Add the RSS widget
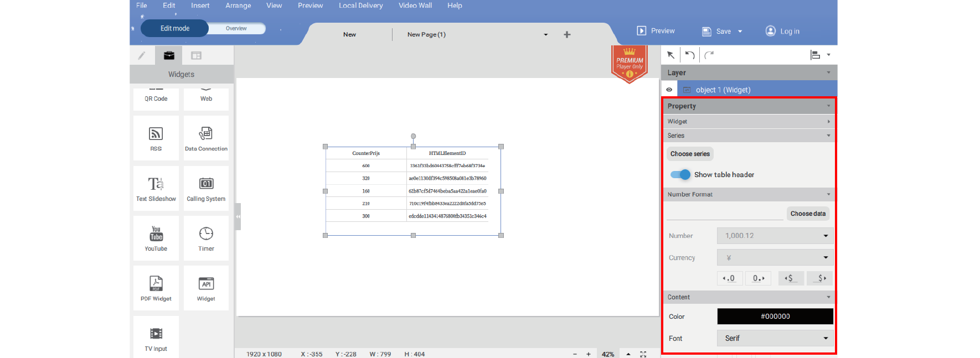 pyautogui.click(x=156, y=138)
